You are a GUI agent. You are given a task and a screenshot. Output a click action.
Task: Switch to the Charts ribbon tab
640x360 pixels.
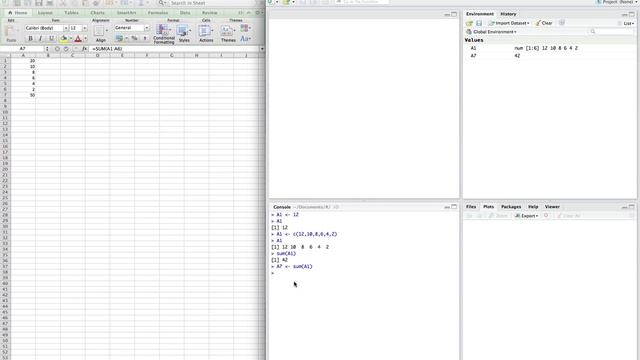(98, 13)
